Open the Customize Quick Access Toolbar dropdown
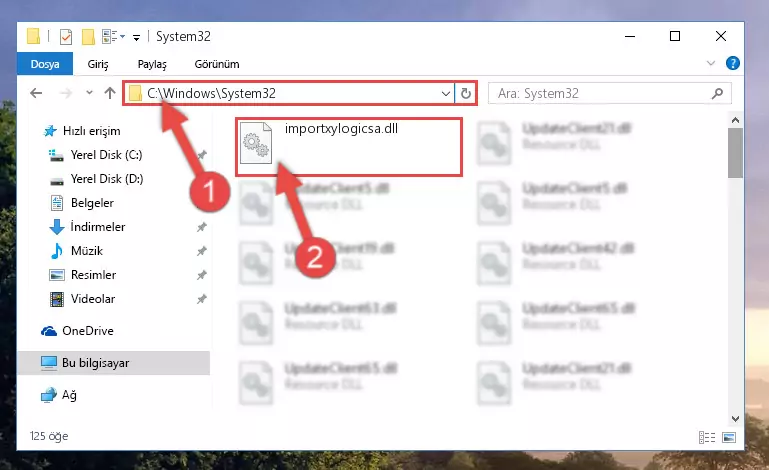The height and width of the screenshot is (470, 769). point(136,37)
